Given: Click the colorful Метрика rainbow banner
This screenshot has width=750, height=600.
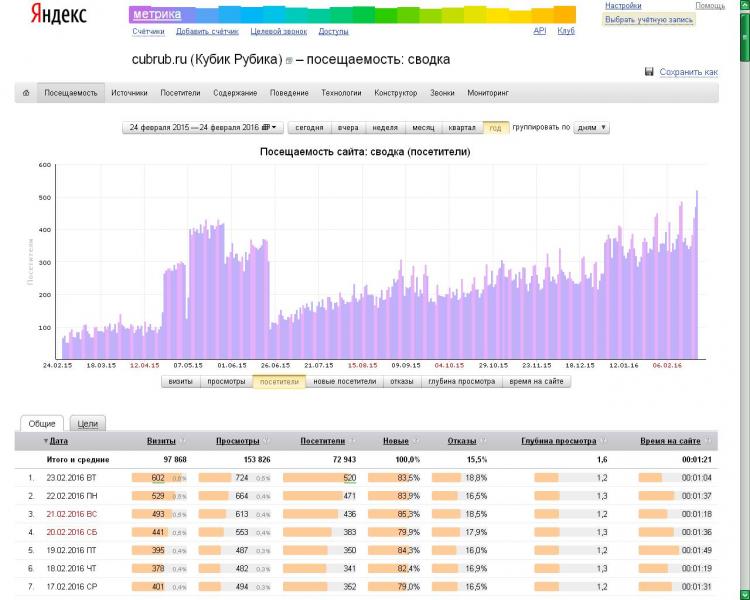Looking at the screenshot, I should click(352, 14).
